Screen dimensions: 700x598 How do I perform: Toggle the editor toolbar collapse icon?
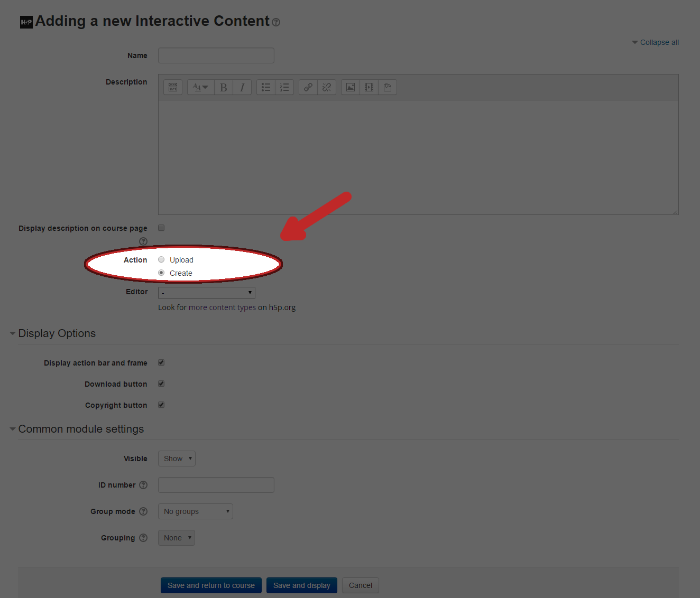coord(172,87)
